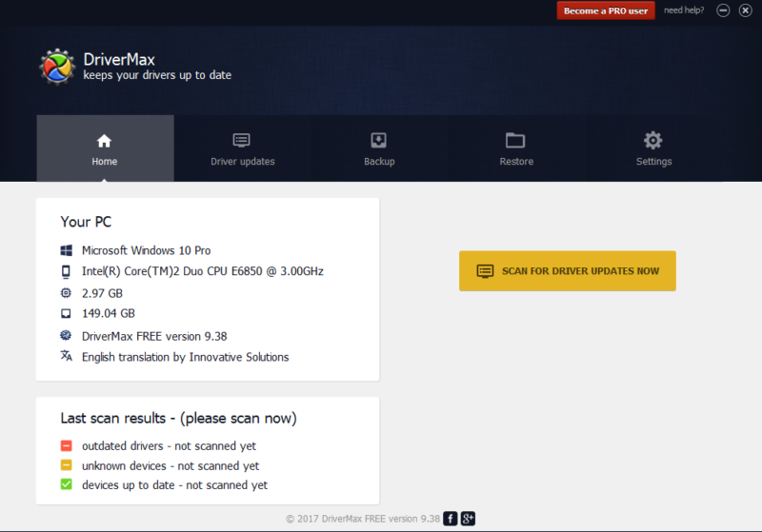Open the Backup tab
This screenshot has height=532, width=762.
(x=379, y=148)
